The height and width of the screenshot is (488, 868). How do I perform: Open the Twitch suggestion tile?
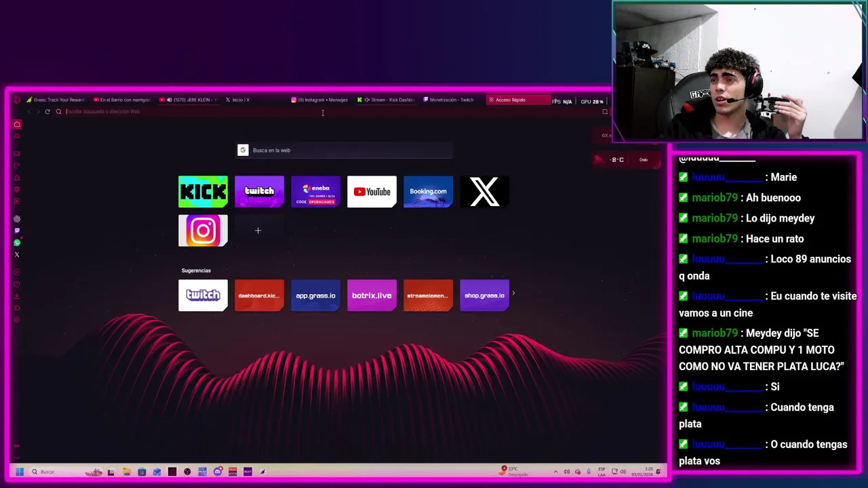pos(203,296)
